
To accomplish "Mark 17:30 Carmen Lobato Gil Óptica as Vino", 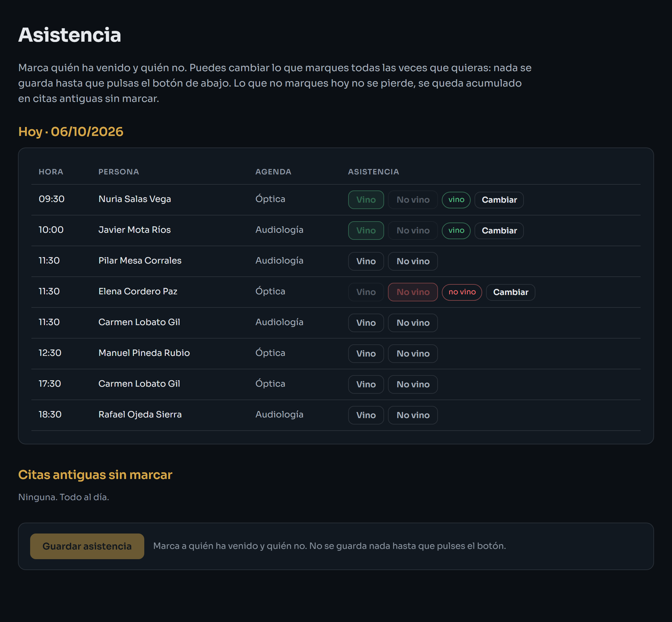I will 366,384.
